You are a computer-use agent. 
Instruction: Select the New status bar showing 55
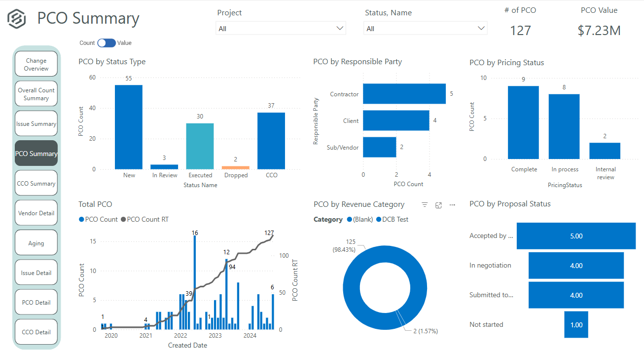click(x=129, y=127)
